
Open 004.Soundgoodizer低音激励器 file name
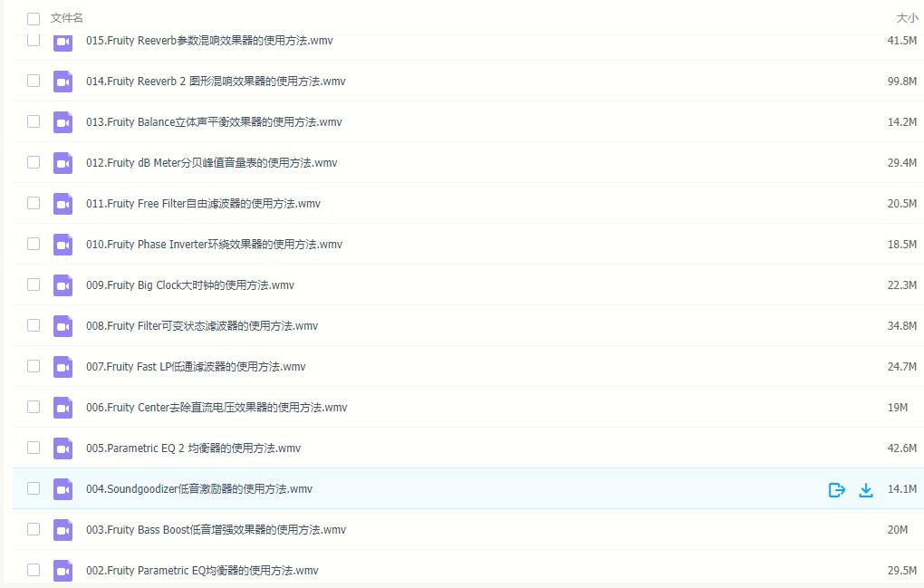coord(199,489)
